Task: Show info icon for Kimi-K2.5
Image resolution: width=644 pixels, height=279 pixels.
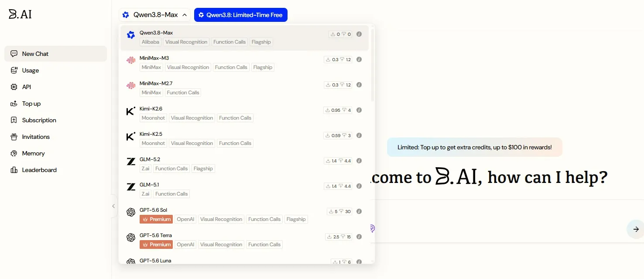Action: tap(359, 135)
